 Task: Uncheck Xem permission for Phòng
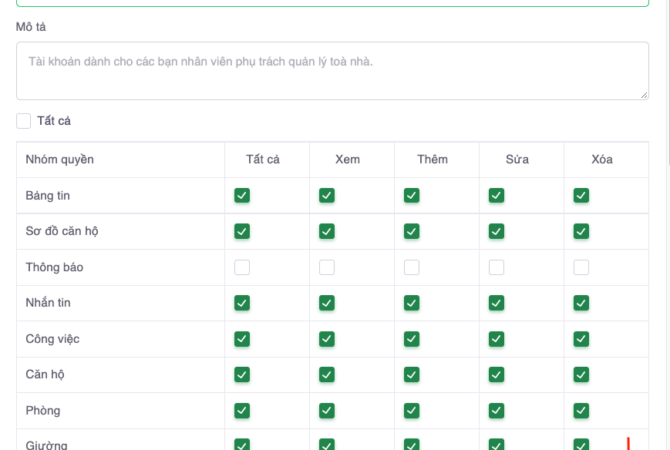[x=327, y=411]
